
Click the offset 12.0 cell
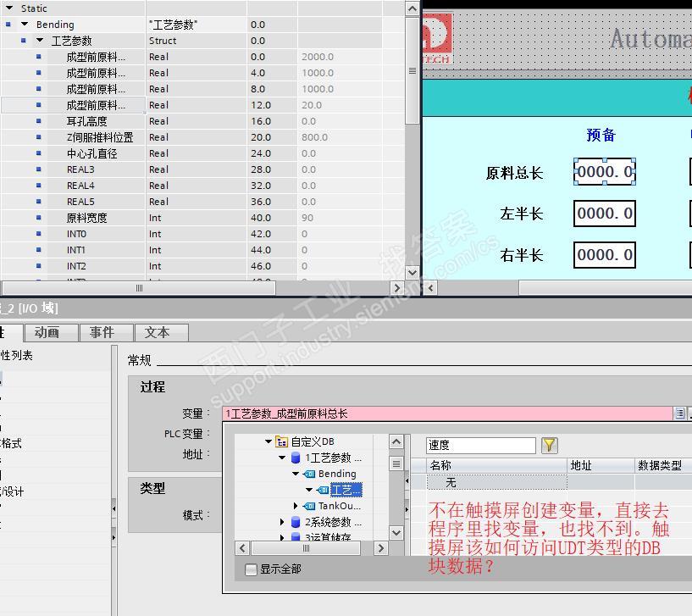click(272, 105)
